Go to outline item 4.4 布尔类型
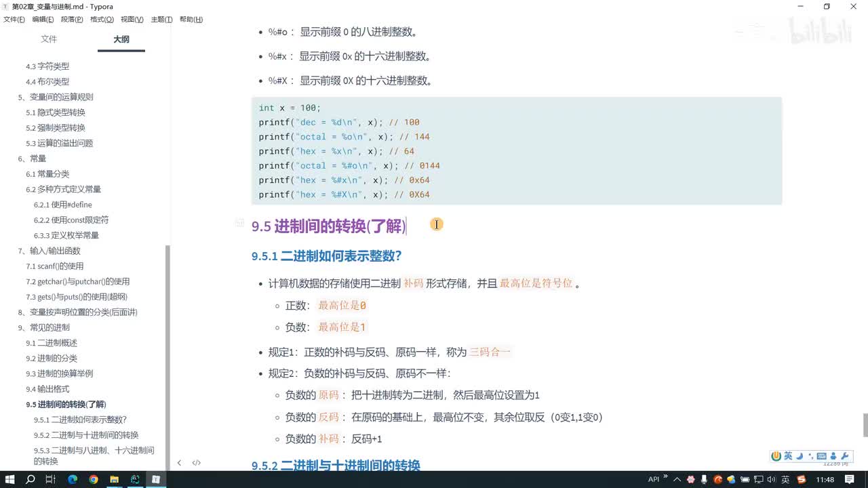868x488 pixels. 47,82
